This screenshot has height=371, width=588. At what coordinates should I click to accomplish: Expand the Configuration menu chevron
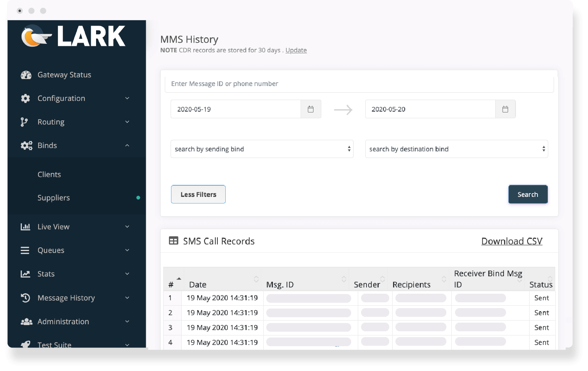point(127,98)
